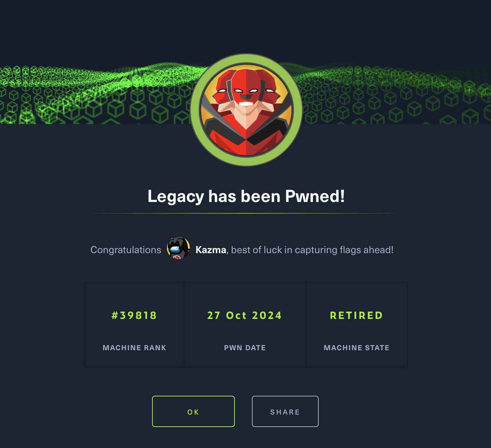This screenshot has width=491, height=448.
Task: Click the green divider line under the heading
Action: pyautogui.click(x=246, y=213)
